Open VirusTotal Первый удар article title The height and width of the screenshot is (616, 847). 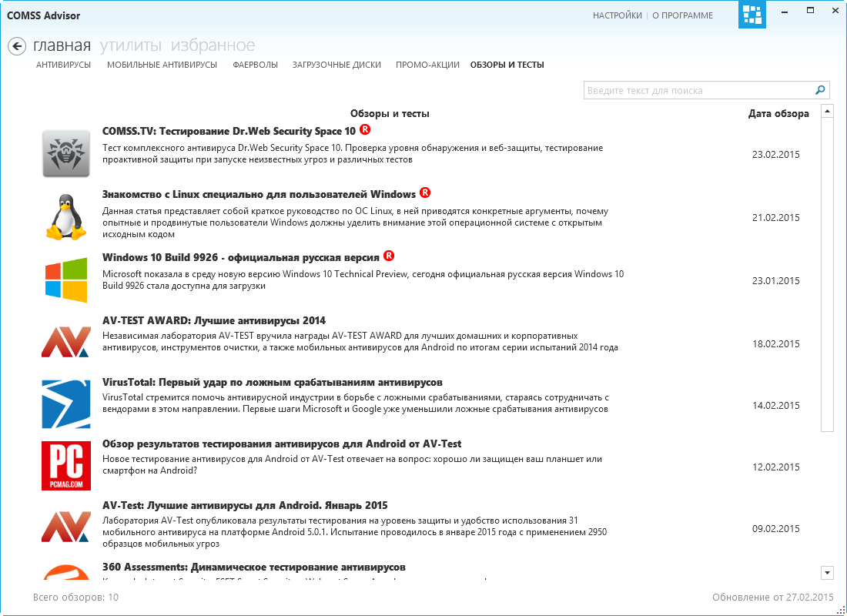click(x=273, y=383)
